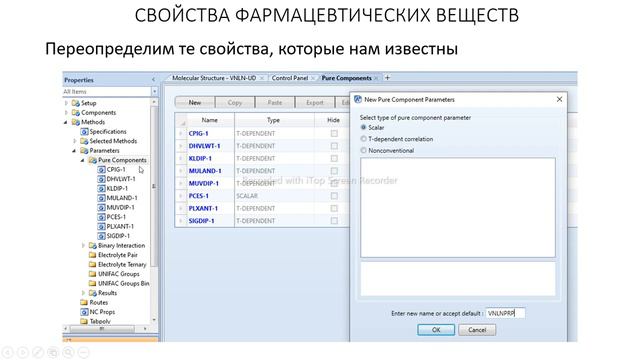Switch to Molecular Structure - VNLN-UD tab
Screen dimensions: 640x360
tap(214, 78)
